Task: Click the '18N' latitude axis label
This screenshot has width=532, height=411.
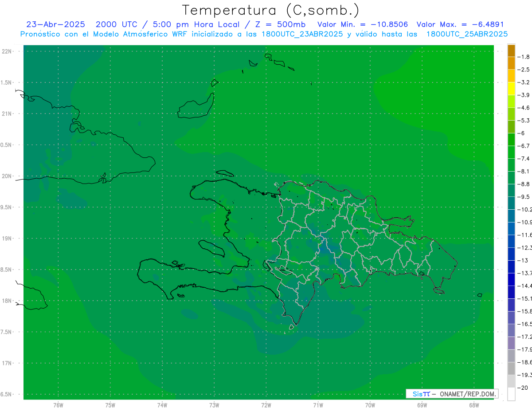Action: coord(6,301)
